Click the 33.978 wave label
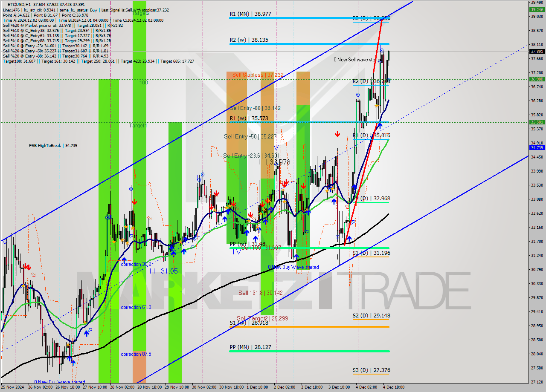 (274, 162)
